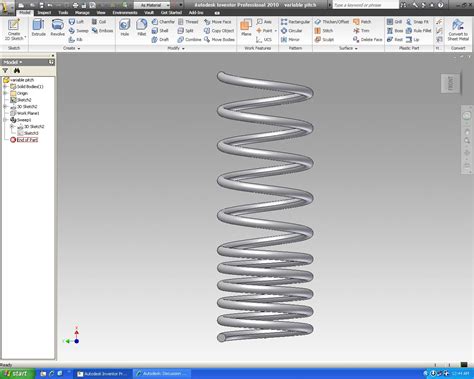Choose the Loft tool

tap(76, 22)
